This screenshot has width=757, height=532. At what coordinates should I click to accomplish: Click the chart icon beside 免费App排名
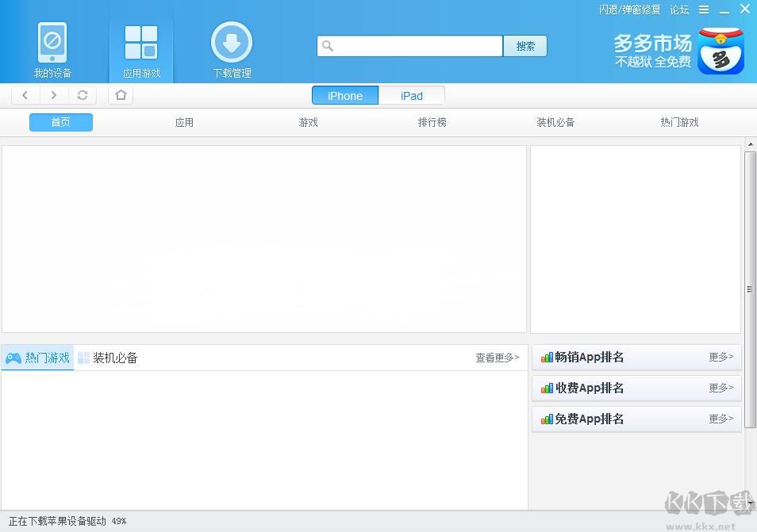547,419
